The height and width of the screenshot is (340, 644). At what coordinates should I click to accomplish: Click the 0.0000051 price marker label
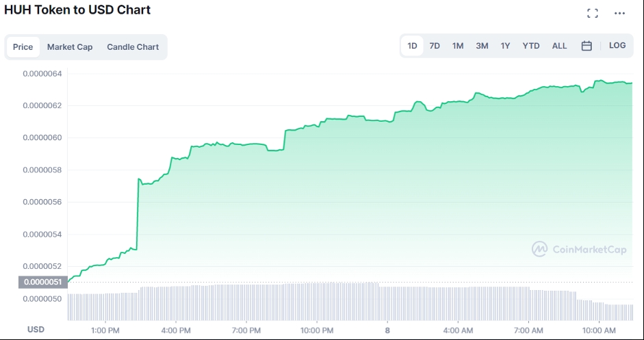42,282
